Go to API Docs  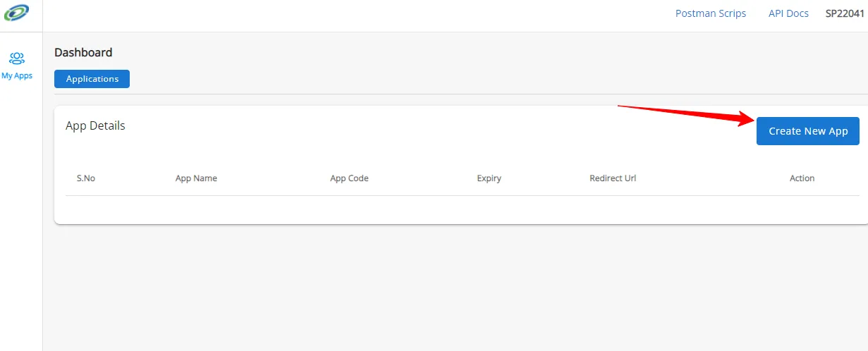pyautogui.click(x=788, y=13)
